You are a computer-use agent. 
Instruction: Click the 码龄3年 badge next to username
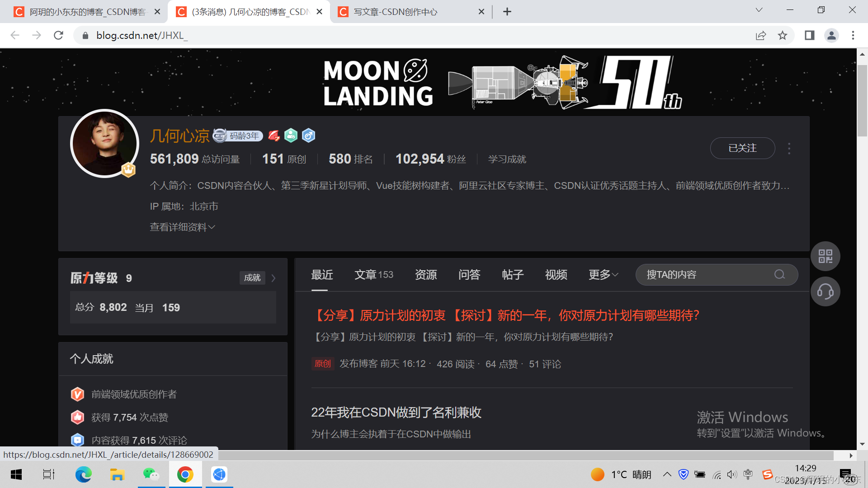click(x=238, y=136)
